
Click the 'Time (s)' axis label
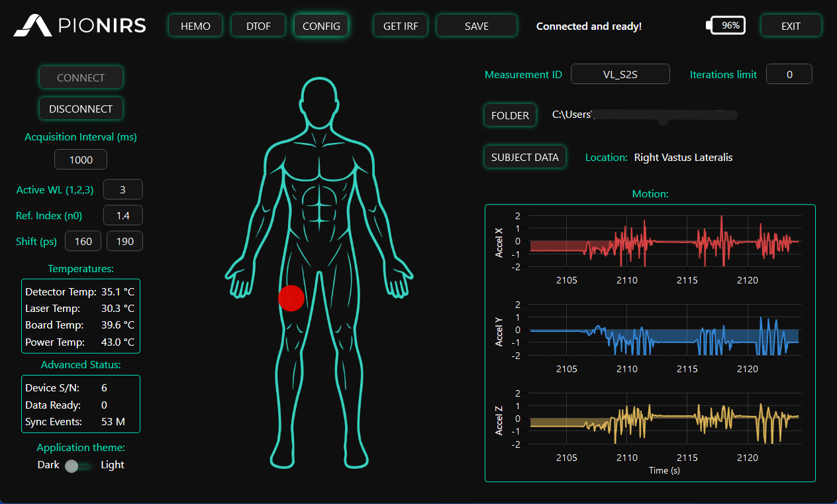pos(664,470)
